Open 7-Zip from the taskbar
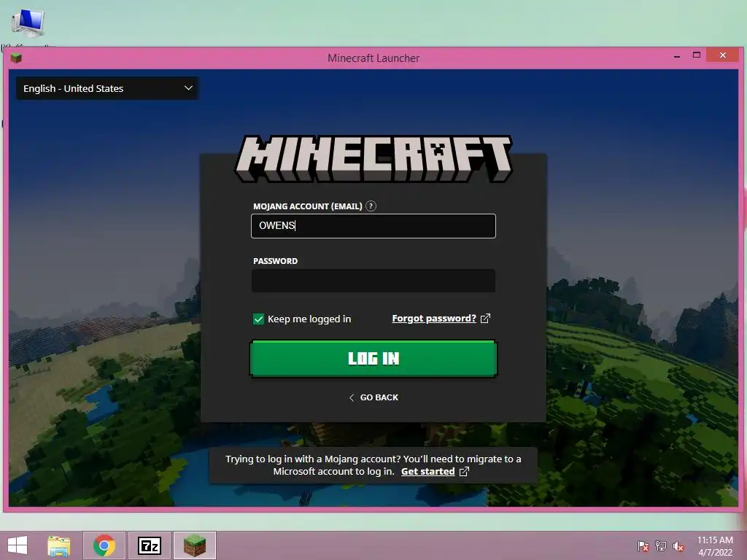The height and width of the screenshot is (560, 747). point(149,545)
